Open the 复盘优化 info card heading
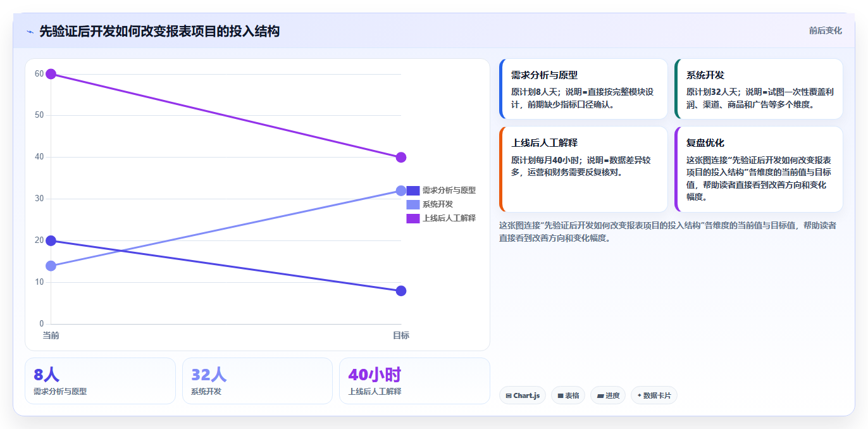Viewport: 868px width, 429px height. pos(705,142)
